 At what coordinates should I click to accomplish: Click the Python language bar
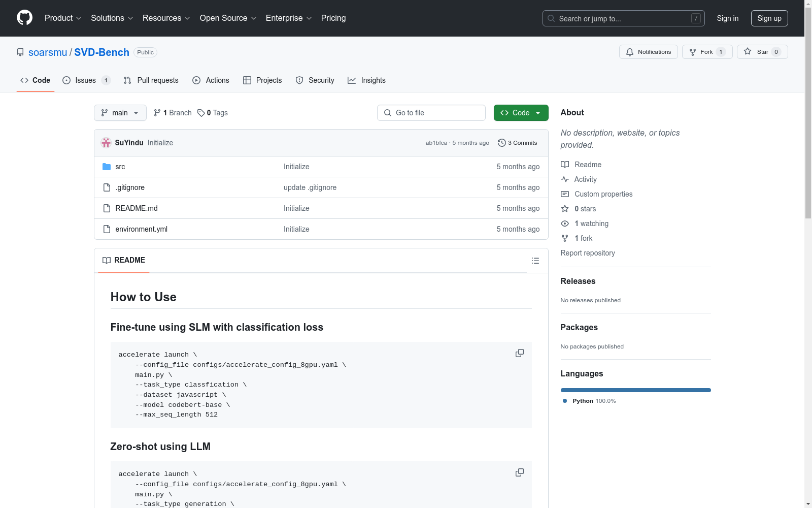click(x=635, y=390)
